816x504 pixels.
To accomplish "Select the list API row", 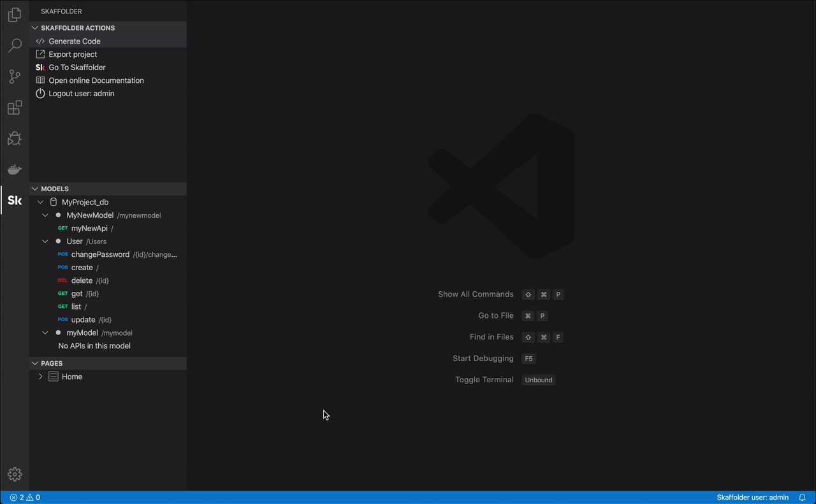I will (108, 306).
